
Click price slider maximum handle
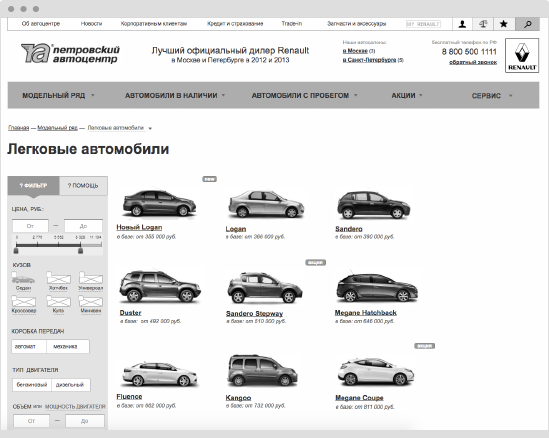click(81, 251)
